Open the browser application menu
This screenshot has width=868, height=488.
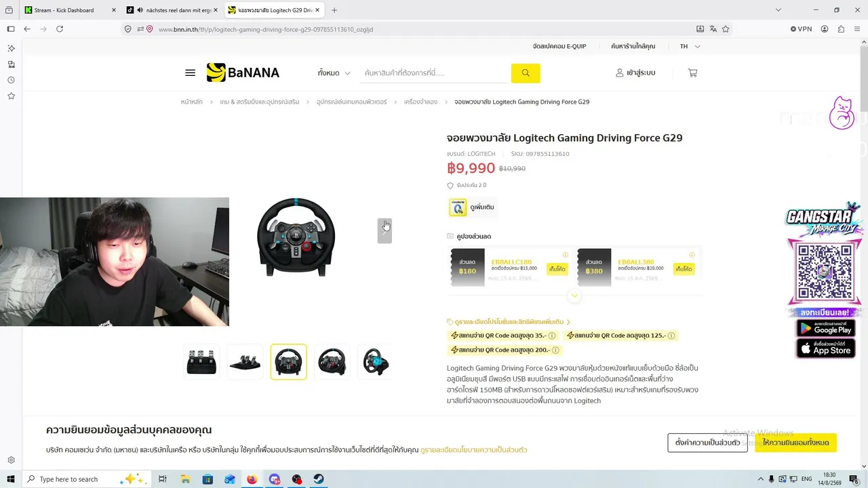click(857, 29)
